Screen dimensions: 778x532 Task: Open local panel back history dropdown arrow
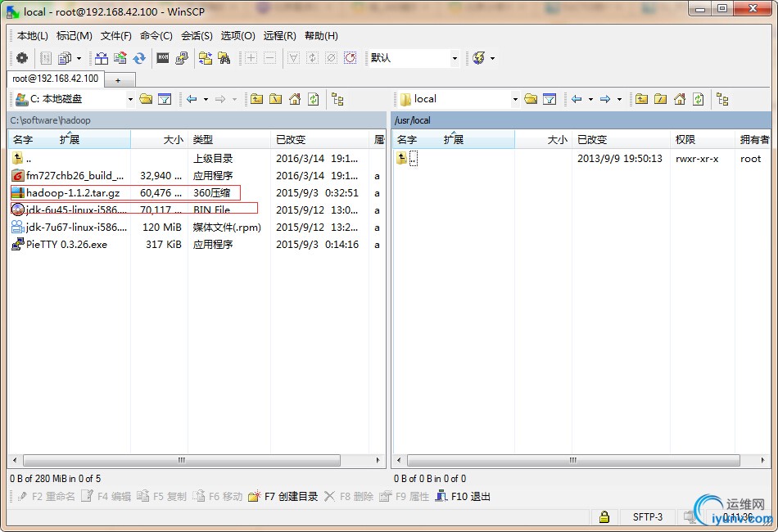pyautogui.click(x=206, y=99)
